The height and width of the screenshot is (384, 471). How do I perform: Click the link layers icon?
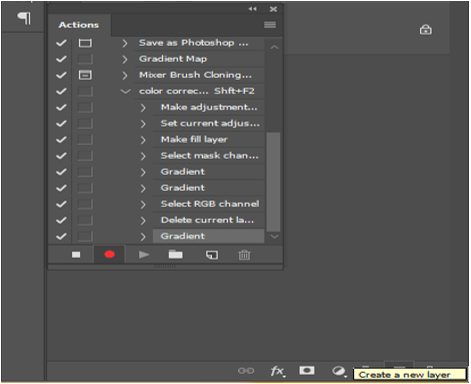pyautogui.click(x=246, y=371)
